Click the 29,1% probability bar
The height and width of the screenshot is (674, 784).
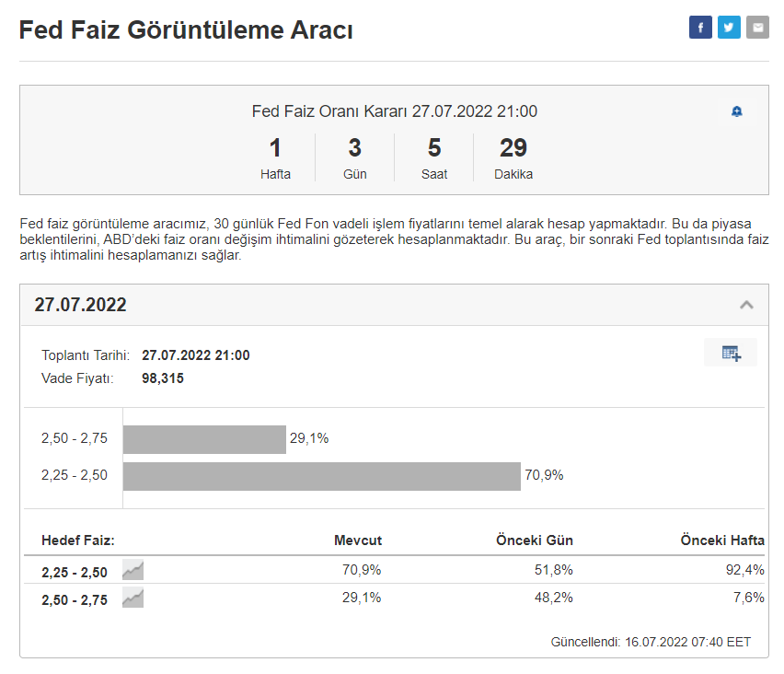coord(204,439)
